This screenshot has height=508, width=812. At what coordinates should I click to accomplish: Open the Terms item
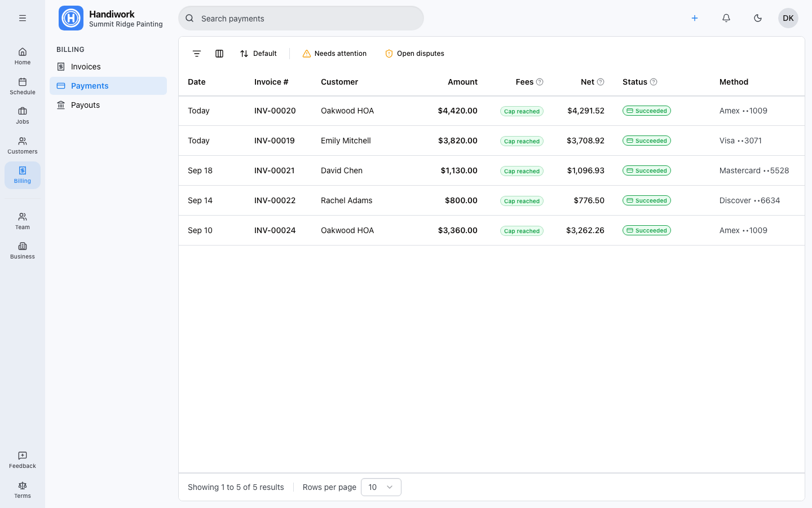tap(23, 489)
